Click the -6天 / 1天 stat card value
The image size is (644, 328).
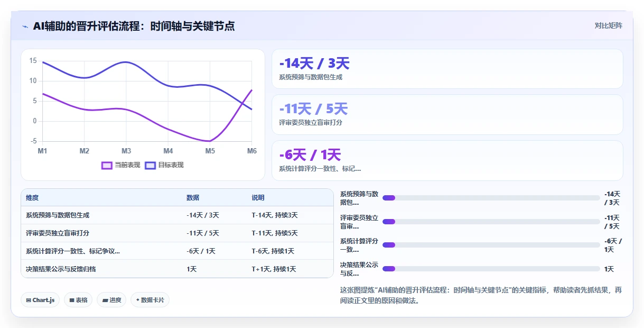point(310,154)
